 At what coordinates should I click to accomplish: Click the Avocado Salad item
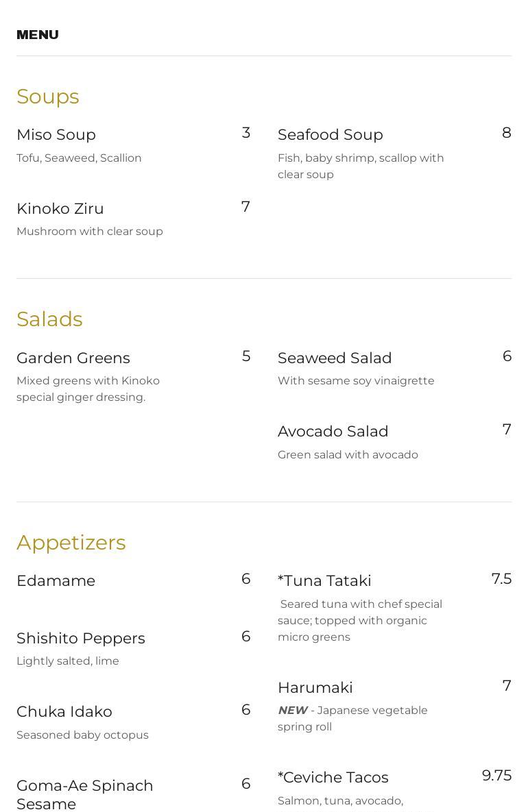[333, 432]
